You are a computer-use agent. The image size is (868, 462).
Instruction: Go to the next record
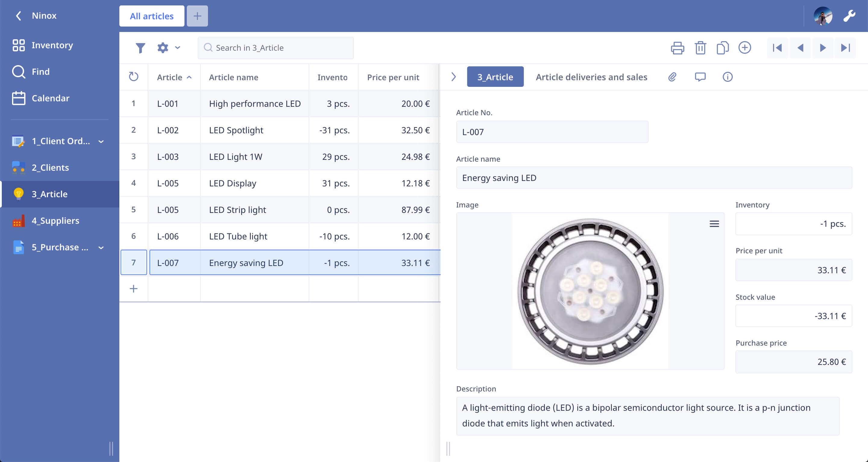pos(822,48)
